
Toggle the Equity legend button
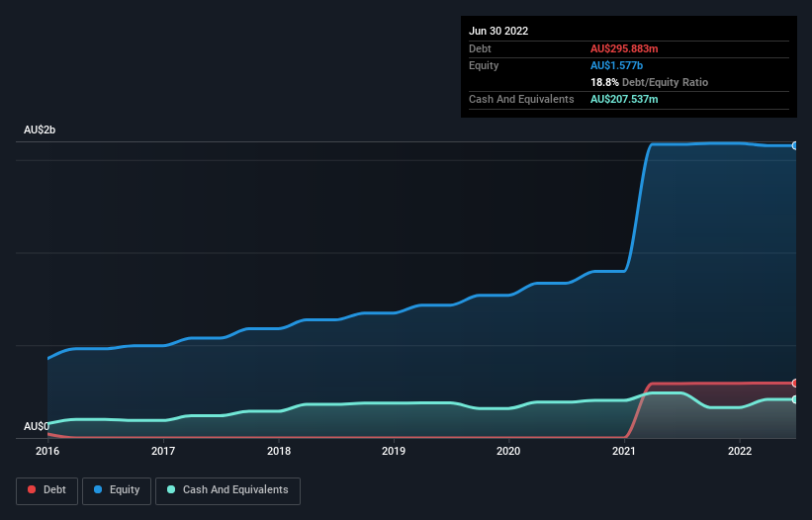tap(117, 490)
